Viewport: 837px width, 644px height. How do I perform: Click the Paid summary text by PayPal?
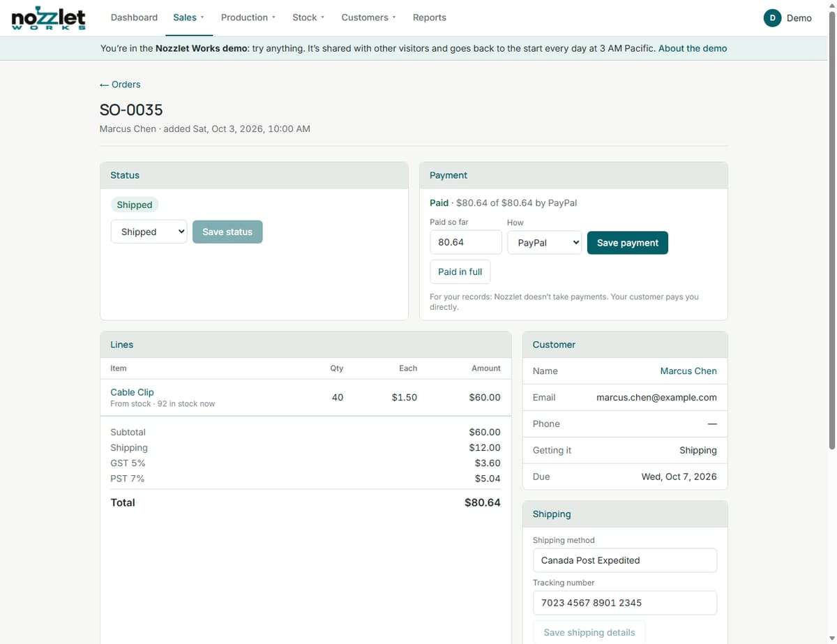click(x=504, y=203)
